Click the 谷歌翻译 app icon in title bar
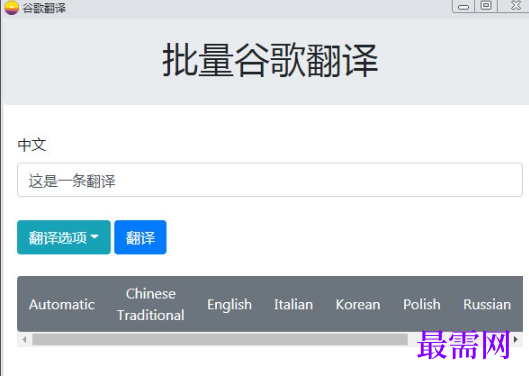This screenshot has height=376, width=529. tap(11, 7)
